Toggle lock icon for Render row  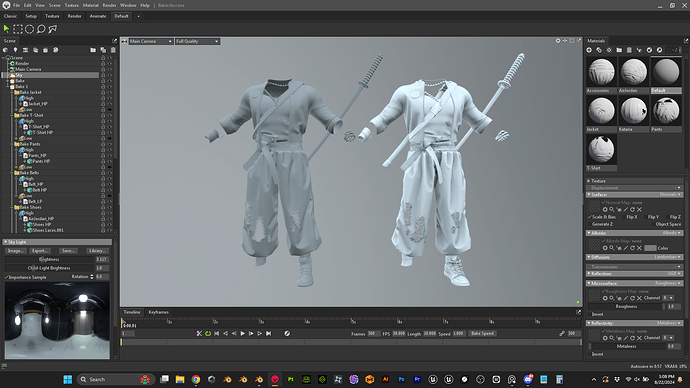click(103, 64)
